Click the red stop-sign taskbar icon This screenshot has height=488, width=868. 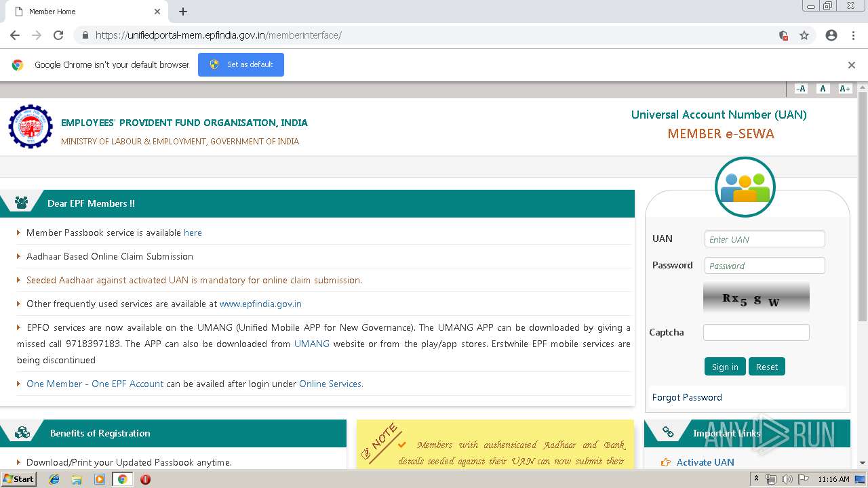click(x=145, y=479)
